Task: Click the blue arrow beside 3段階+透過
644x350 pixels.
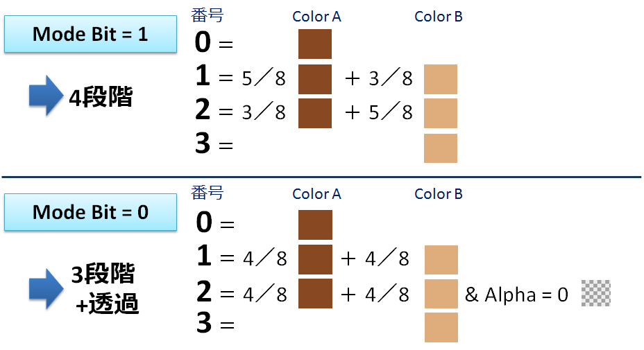Action: pos(46,288)
